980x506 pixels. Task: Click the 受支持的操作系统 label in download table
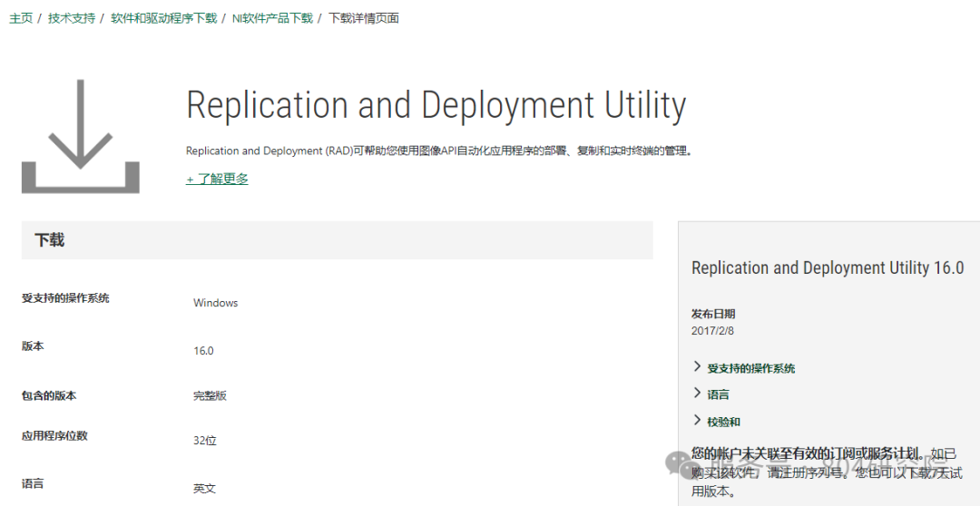tap(65, 298)
